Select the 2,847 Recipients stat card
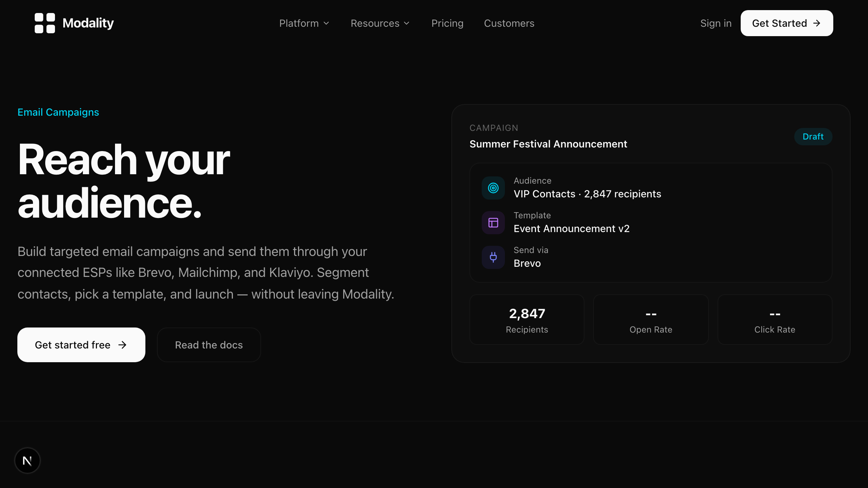 click(x=527, y=320)
